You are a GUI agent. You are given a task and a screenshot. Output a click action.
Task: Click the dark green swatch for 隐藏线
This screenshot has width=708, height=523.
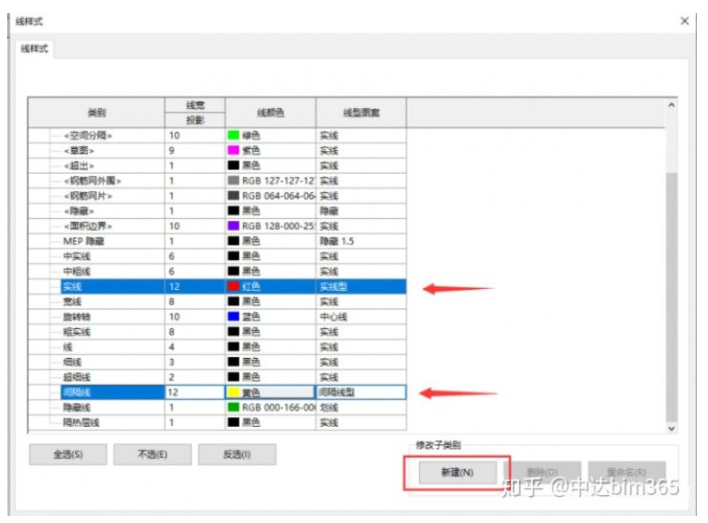click(x=235, y=408)
